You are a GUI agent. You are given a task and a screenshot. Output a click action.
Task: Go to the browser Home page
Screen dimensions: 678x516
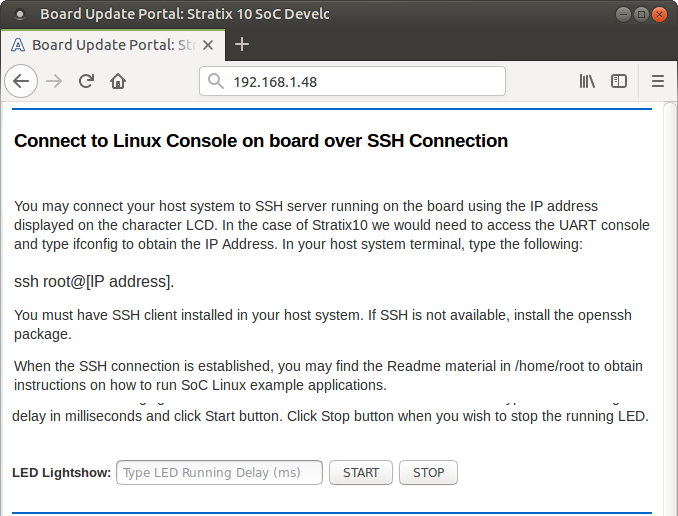coord(118,82)
